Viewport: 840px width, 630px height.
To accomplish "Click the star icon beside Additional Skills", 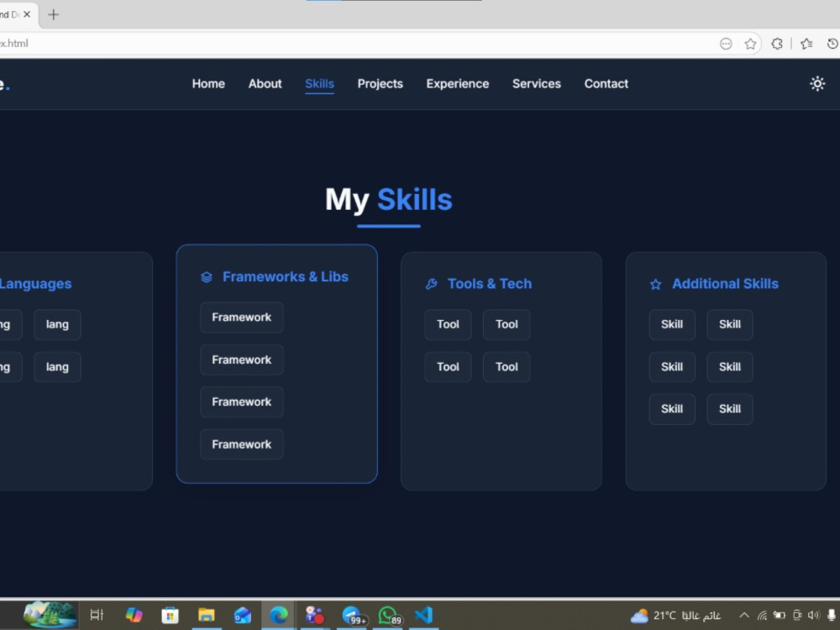I will tap(656, 284).
